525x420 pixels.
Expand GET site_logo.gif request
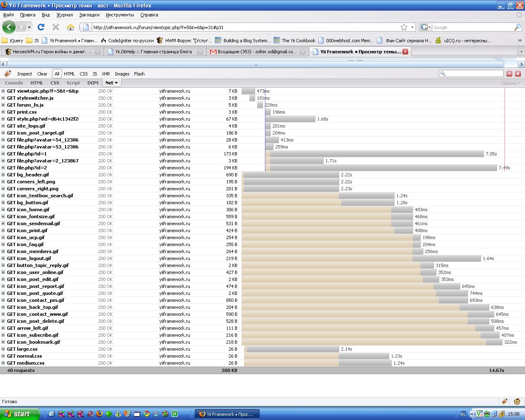click(x=3, y=126)
